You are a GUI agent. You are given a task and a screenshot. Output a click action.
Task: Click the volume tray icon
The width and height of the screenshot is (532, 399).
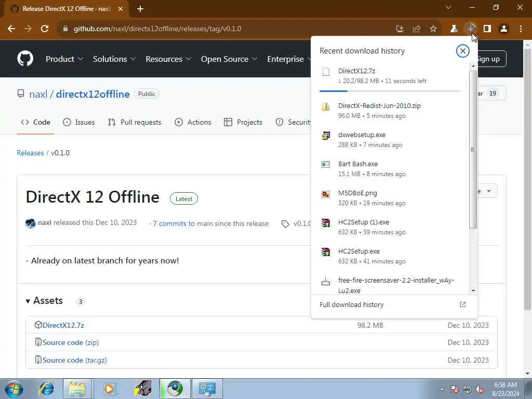point(480,390)
